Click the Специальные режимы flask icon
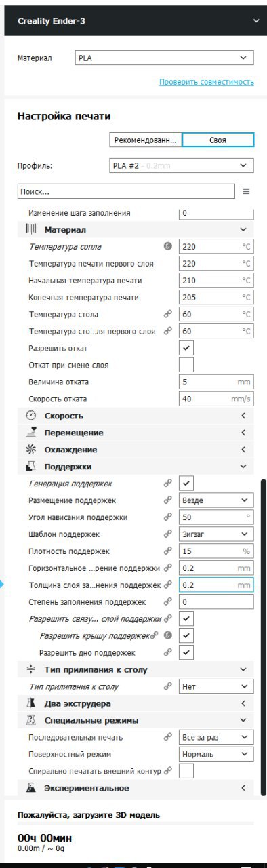The image size is (267, 868). point(31,720)
